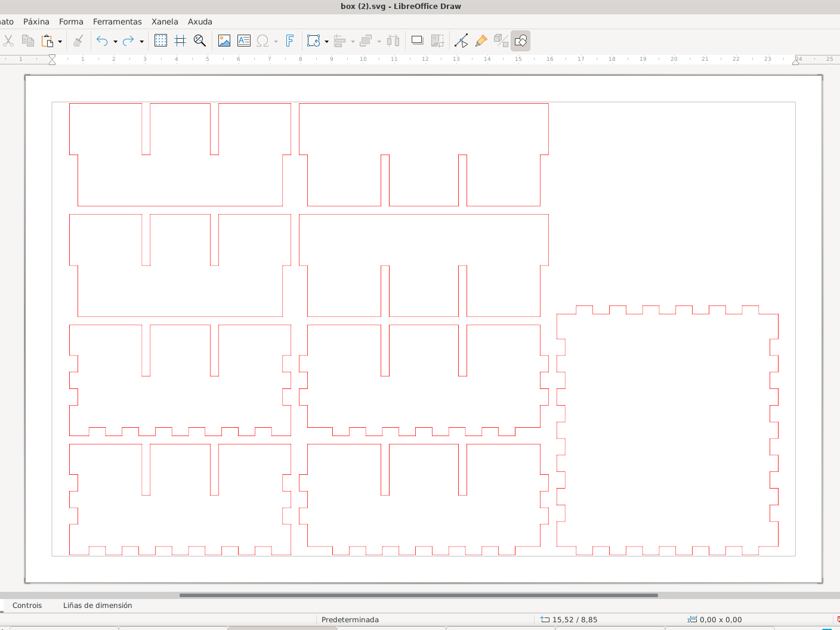This screenshot has width=840, height=630.
Task: Select the Show Gluepoint Functions tool
Action: coord(481,41)
